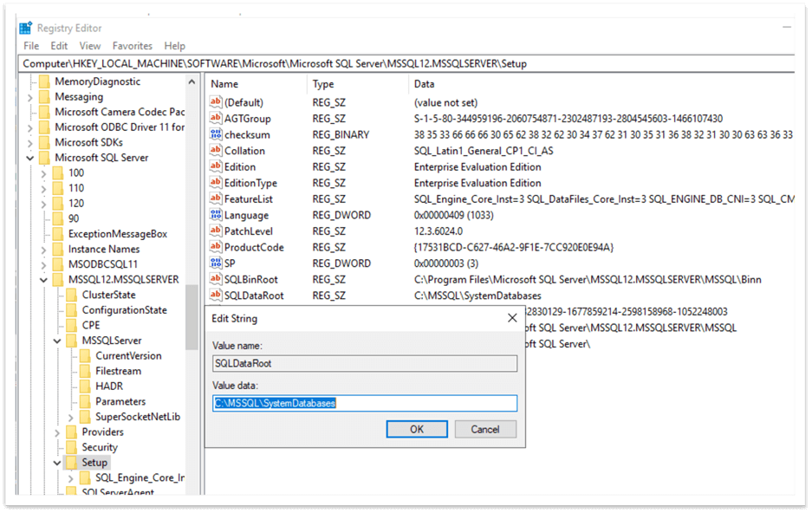Open the Favorites menu
Viewport: 812px width, 513px height.
pos(132,46)
